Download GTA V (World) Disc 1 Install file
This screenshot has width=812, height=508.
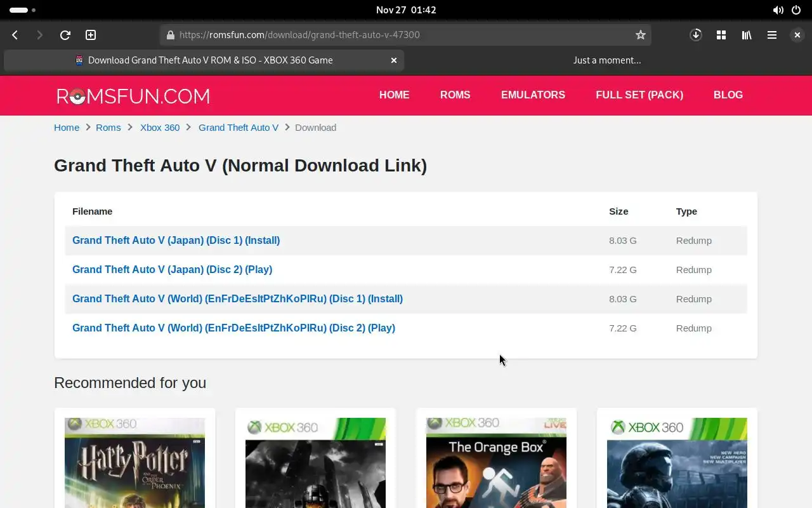(x=238, y=299)
